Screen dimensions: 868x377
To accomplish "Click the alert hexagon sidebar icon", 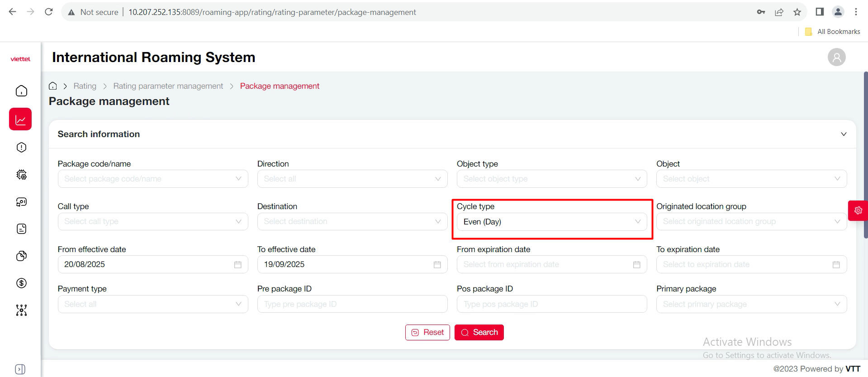I will (21, 148).
